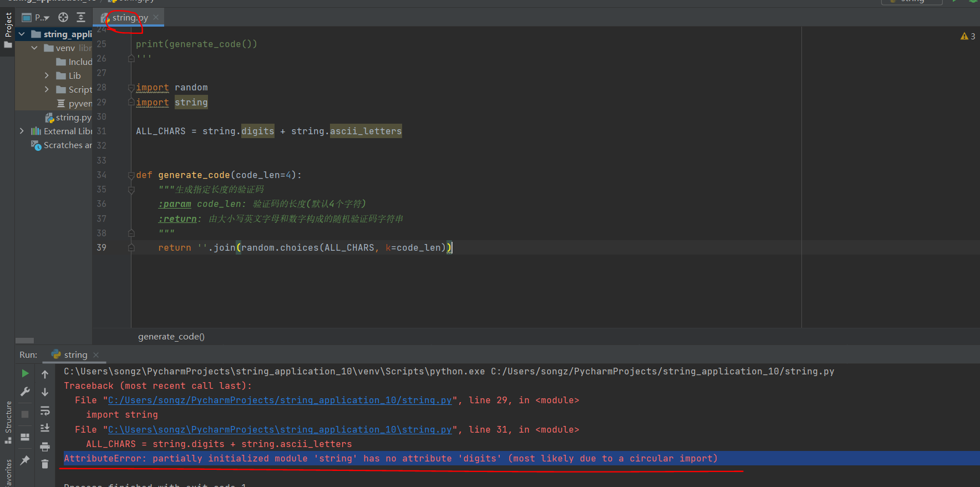This screenshot has width=980, height=487.
Task: Restore layout icon in Run panel
Action: coord(25,437)
